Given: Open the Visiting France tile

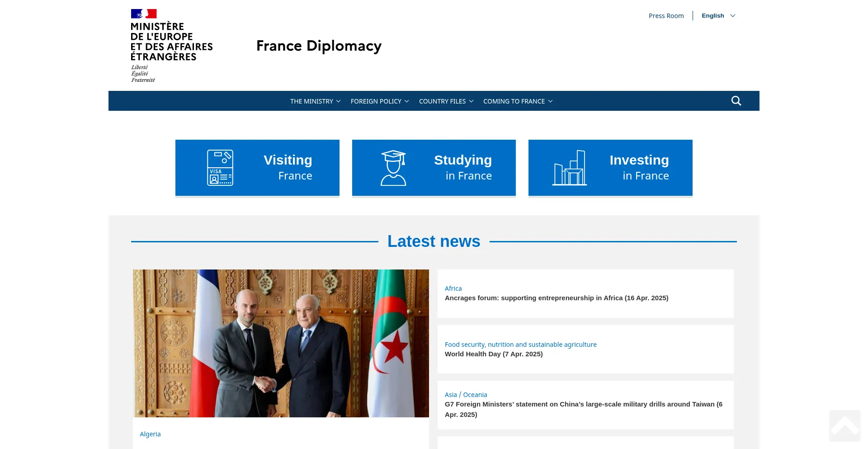Looking at the screenshot, I should click(257, 168).
